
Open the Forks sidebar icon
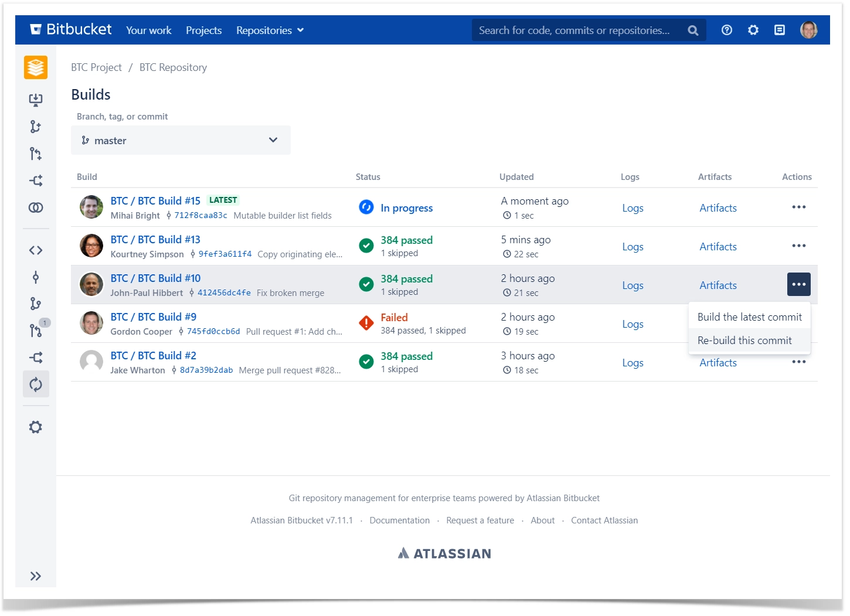point(36,358)
